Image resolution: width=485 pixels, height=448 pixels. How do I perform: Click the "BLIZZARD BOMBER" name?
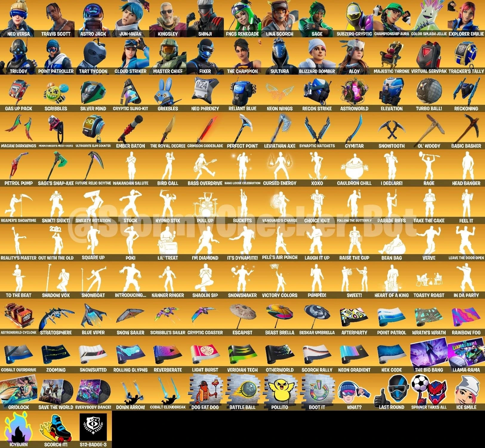click(x=317, y=71)
